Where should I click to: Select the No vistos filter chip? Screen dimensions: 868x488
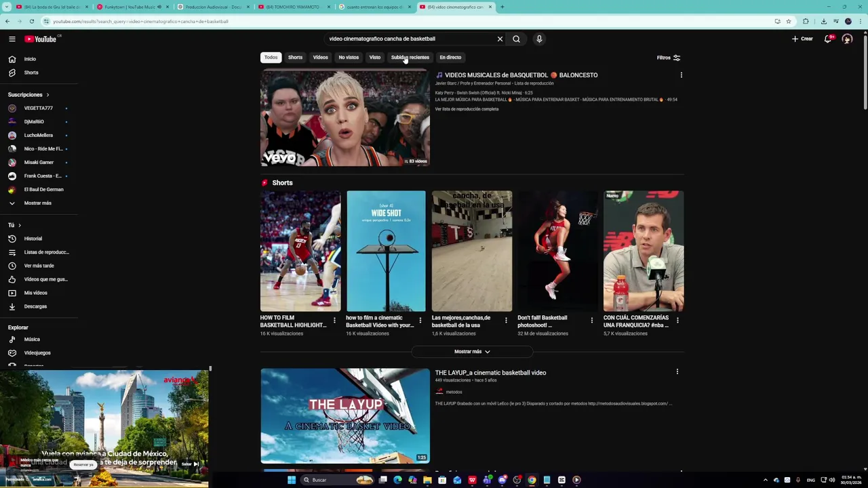click(x=349, y=58)
